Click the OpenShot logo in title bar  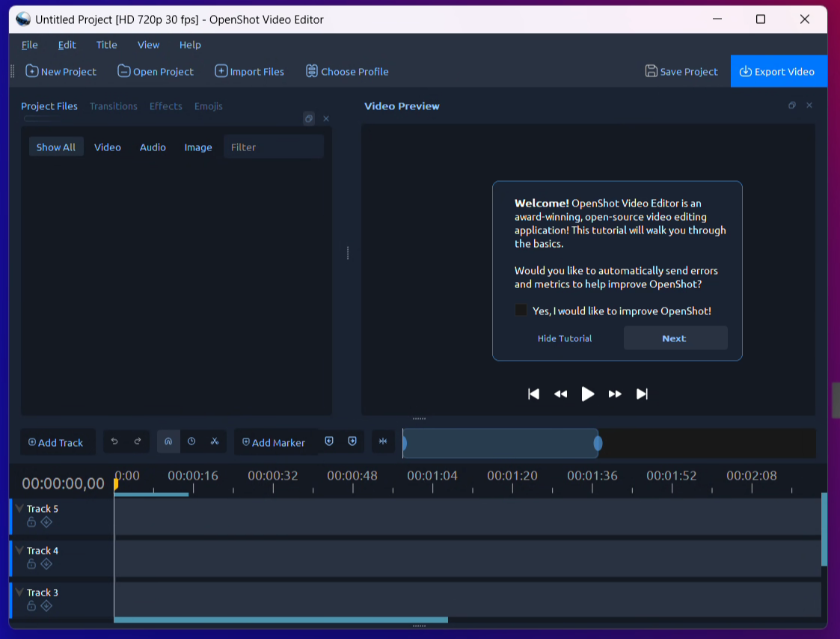point(23,19)
